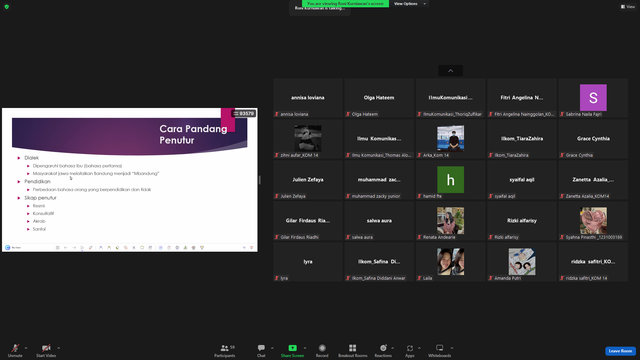Screen dimensions: 640x360
Task: Select zihni aufar_KOM 14's photo tile
Action: pyautogui.click(x=308, y=138)
